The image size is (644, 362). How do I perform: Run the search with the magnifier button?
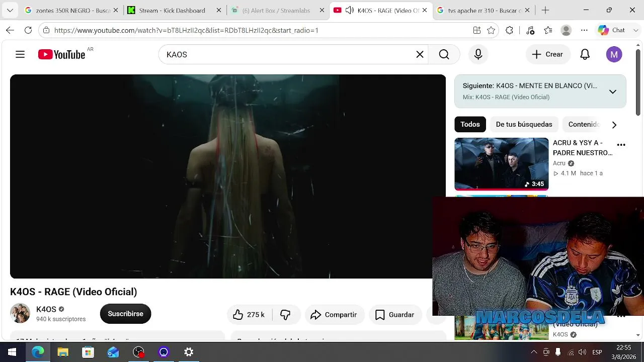pos(444,54)
